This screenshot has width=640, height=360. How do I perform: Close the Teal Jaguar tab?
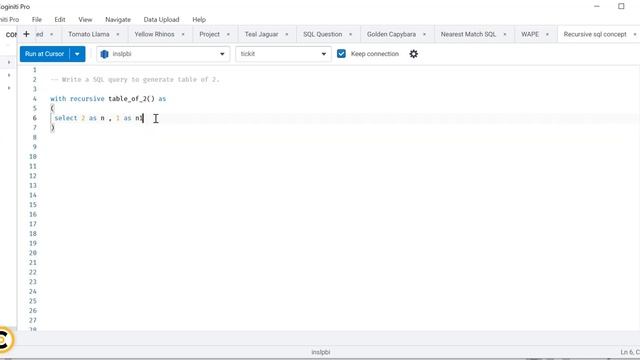tap(287, 35)
